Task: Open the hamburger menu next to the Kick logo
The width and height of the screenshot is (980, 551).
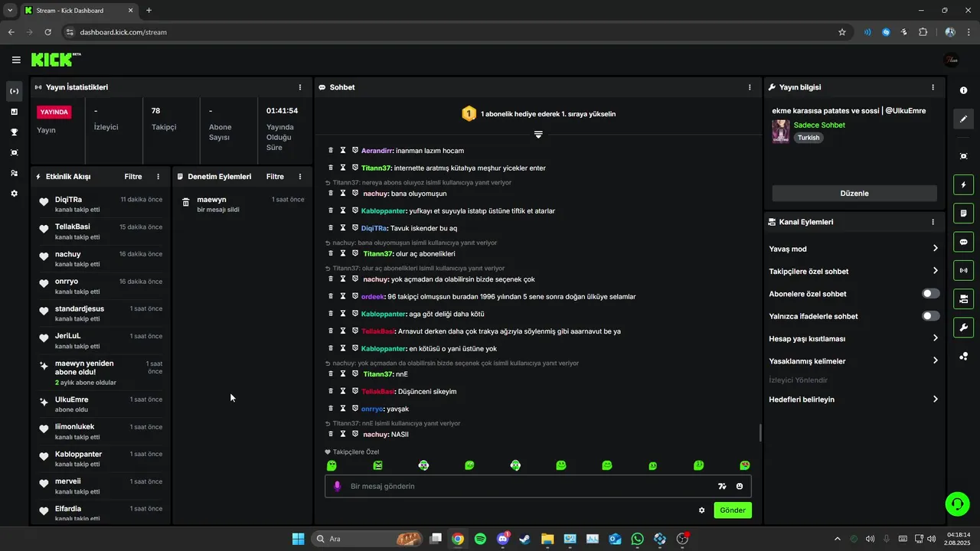Action: pyautogui.click(x=16, y=60)
